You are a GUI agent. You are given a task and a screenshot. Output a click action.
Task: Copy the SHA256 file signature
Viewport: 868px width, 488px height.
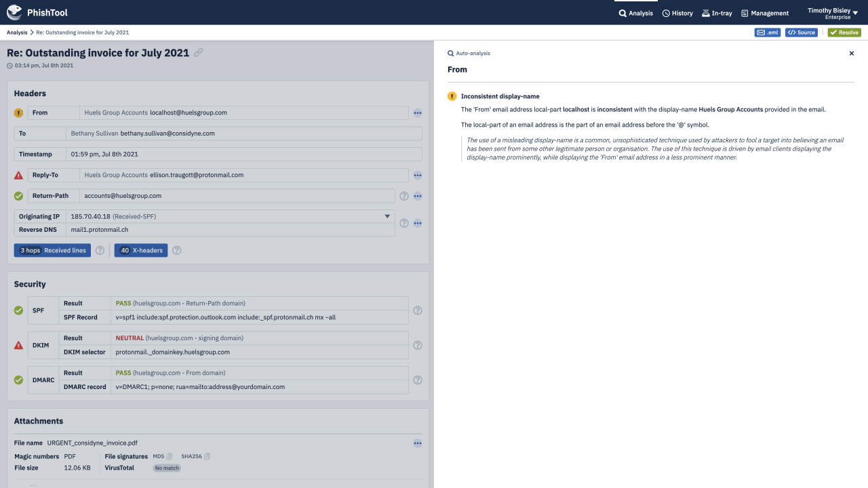(x=208, y=456)
